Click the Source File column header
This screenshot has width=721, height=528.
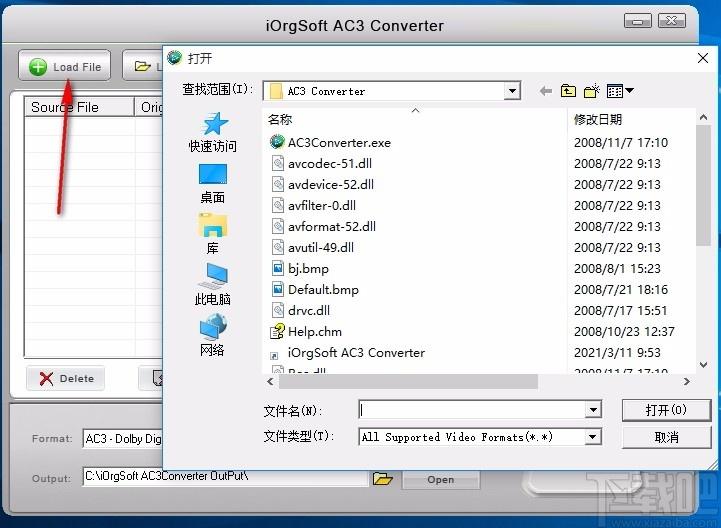pyautogui.click(x=79, y=107)
